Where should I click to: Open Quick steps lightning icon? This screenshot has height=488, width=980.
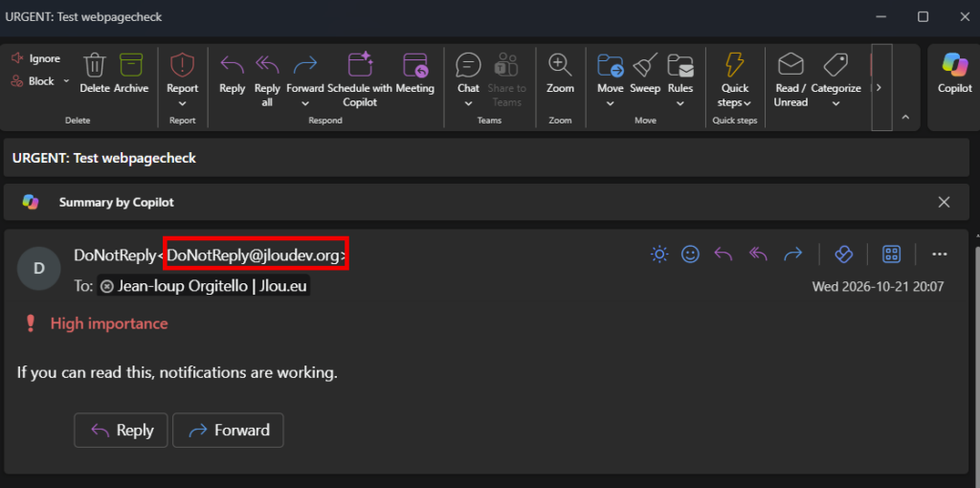point(734,65)
